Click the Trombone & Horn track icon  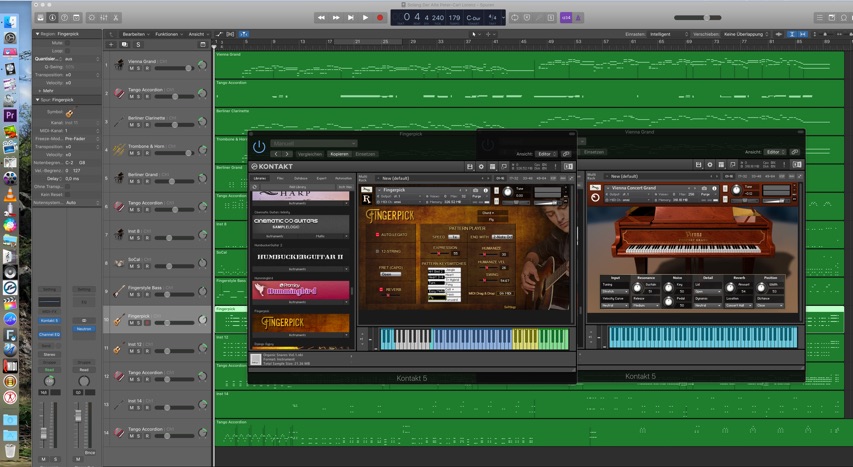119,149
